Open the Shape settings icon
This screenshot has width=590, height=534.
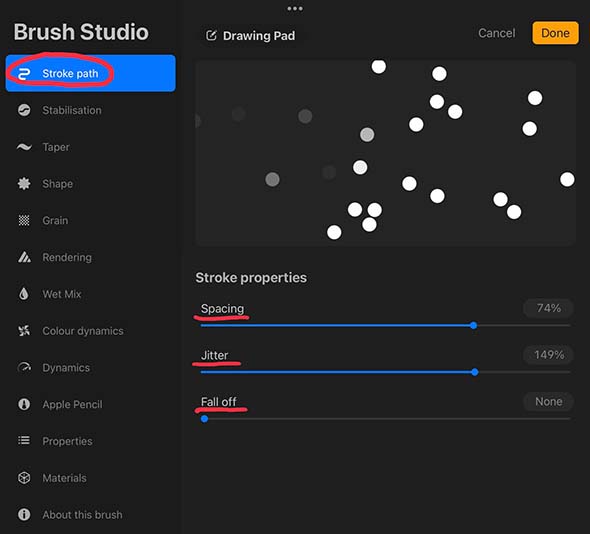pos(24,184)
